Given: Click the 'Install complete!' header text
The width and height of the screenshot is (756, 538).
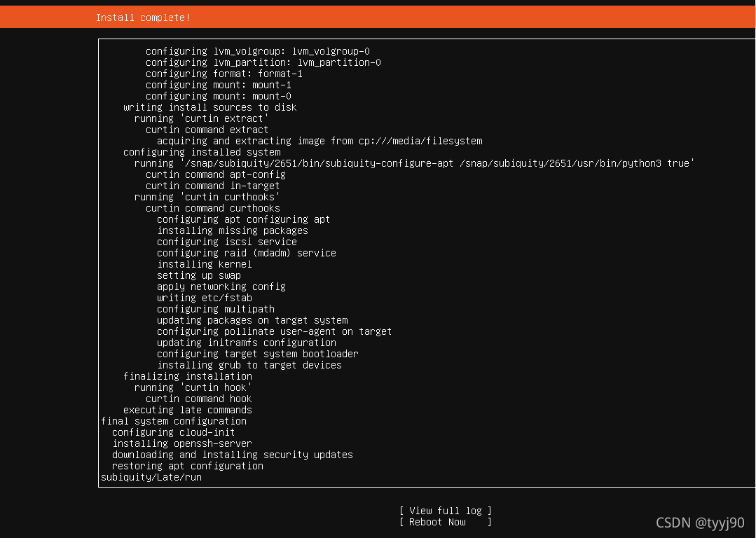Looking at the screenshot, I should [143, 18].
